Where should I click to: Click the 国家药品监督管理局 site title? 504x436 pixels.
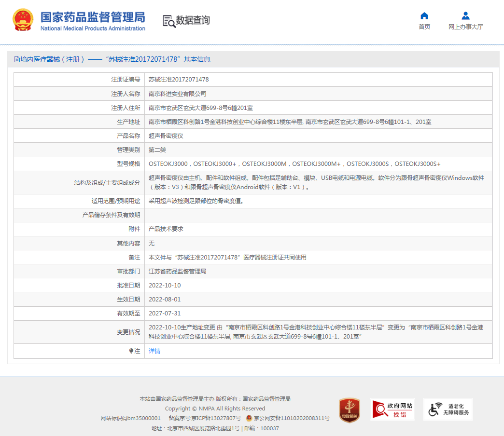[93, 17]
